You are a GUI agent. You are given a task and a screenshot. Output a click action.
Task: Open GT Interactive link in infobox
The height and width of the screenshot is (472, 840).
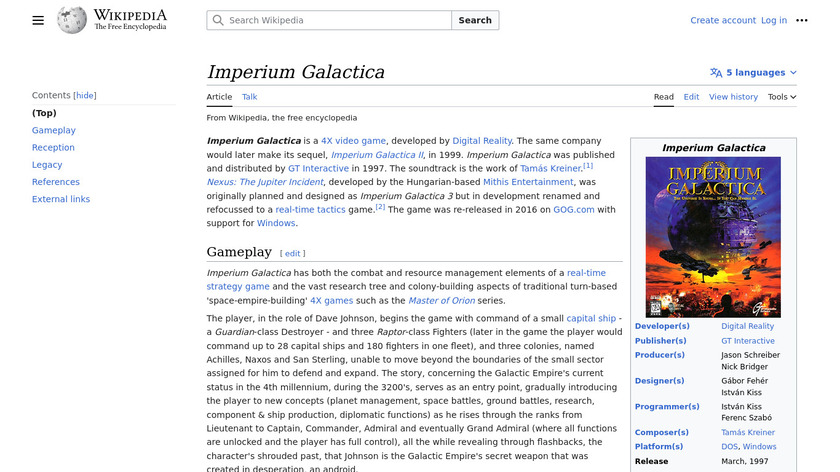(x=748, y=341)
